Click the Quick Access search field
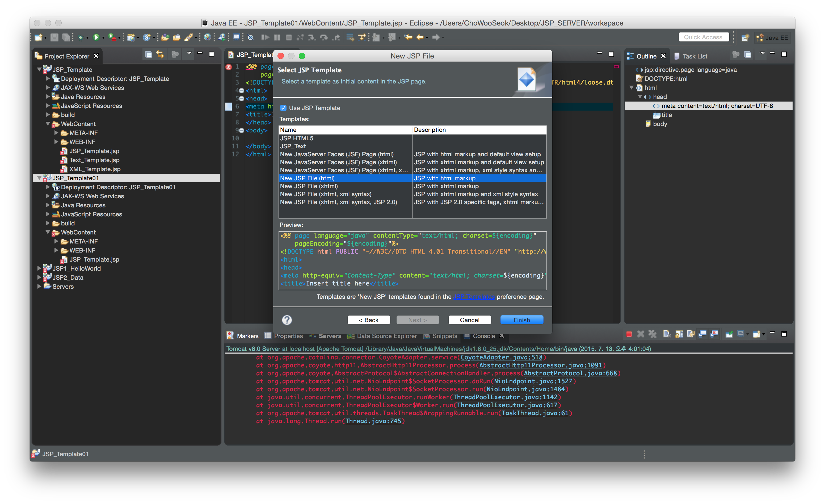 [703, 37]
